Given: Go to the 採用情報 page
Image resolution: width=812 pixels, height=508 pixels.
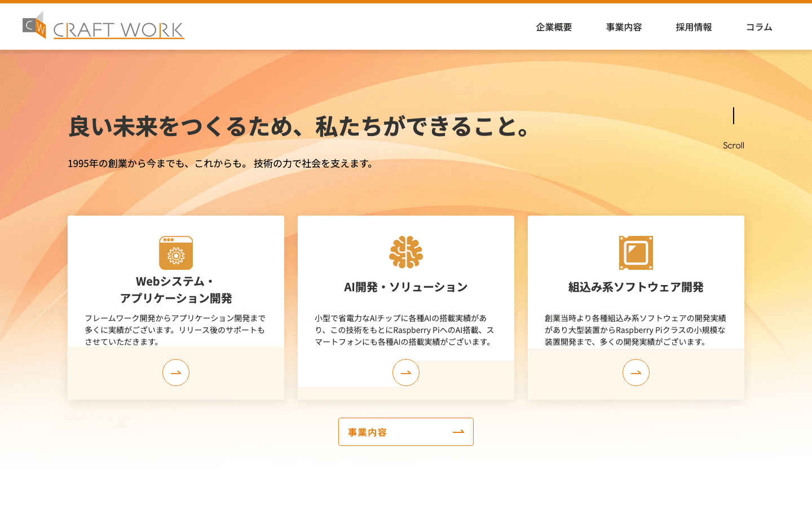Looking at the screenshot, I should point(694,27).
